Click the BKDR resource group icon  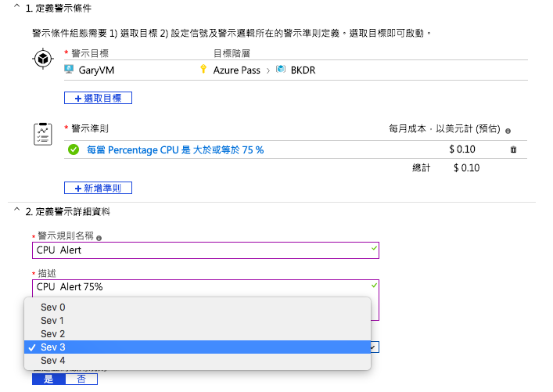(281, 70)
